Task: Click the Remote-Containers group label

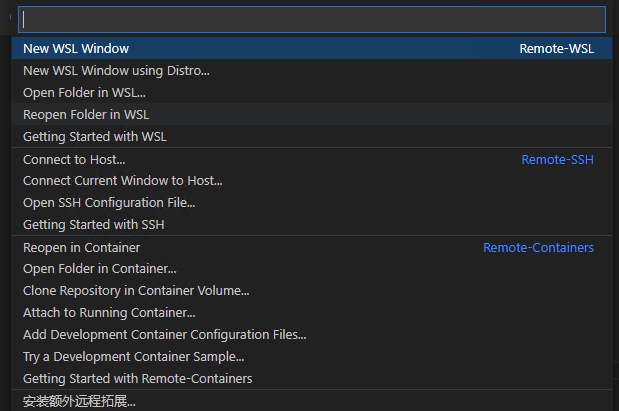Action: [538, 247]
